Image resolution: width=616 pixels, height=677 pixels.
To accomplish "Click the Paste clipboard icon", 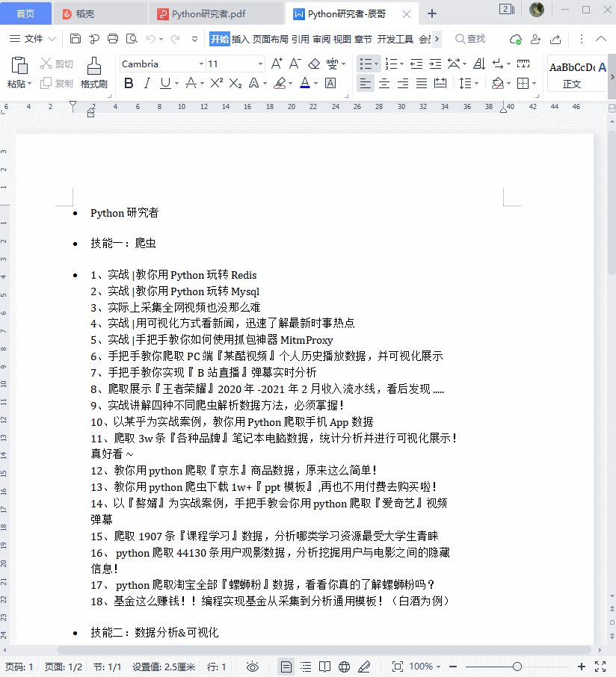I will [19, 66].
